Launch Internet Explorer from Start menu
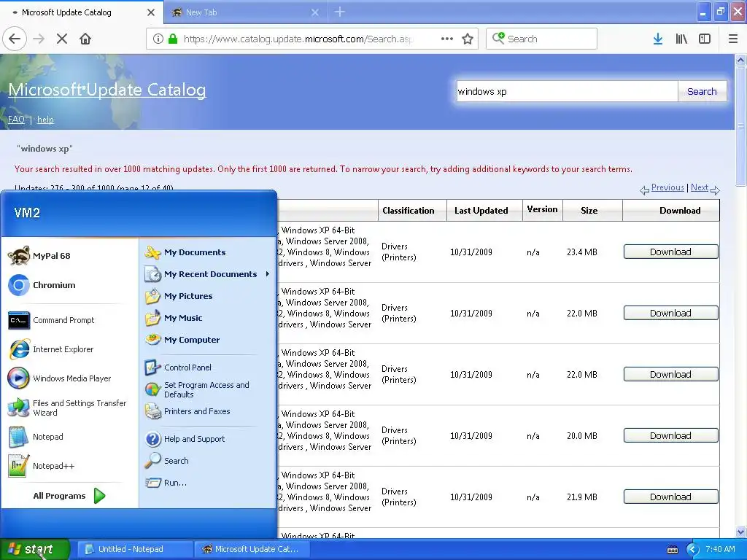 pos(69,349)
